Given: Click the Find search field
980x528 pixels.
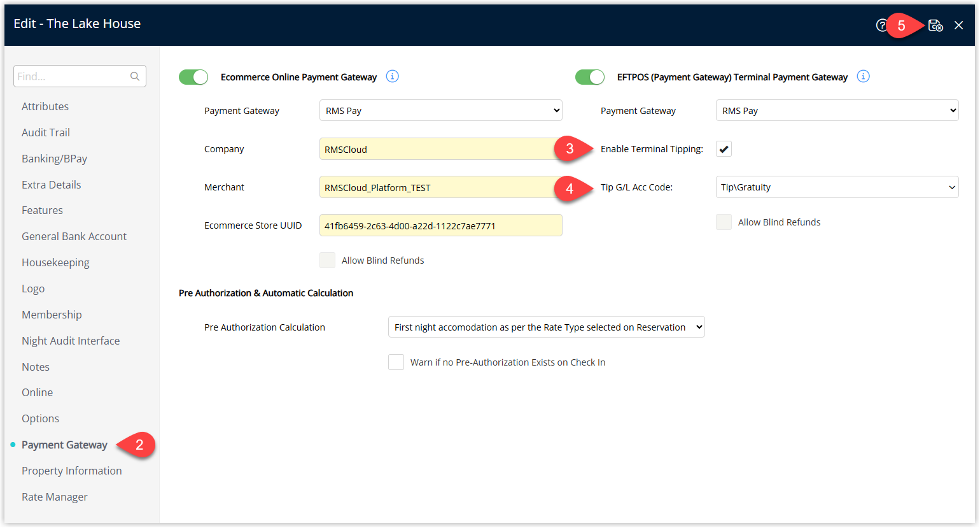Looking at the screenshot, I should (80, 76).
